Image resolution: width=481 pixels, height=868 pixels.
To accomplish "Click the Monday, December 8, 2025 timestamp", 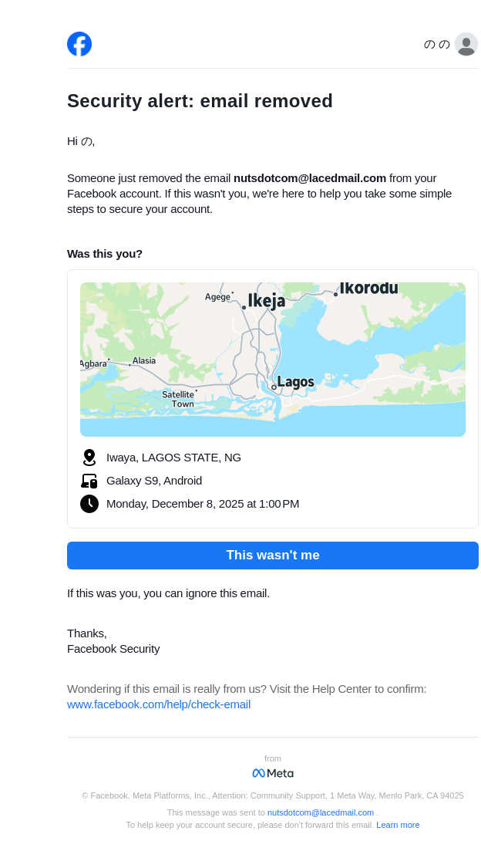I will (203, 504).
